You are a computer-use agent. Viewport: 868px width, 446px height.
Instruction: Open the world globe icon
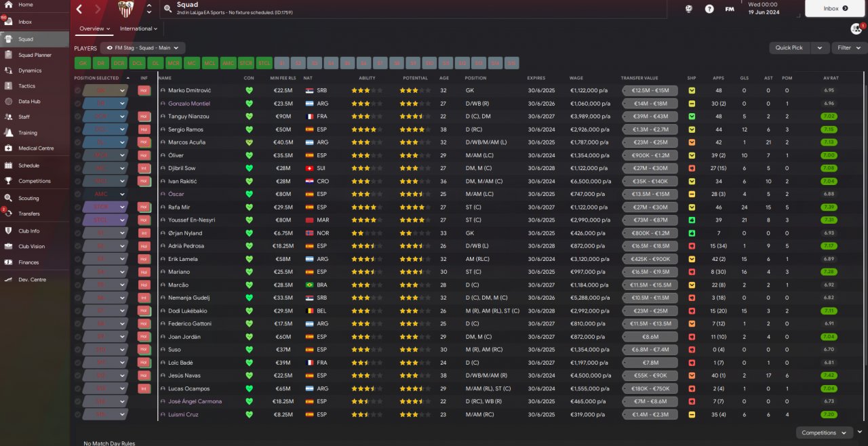688,9
